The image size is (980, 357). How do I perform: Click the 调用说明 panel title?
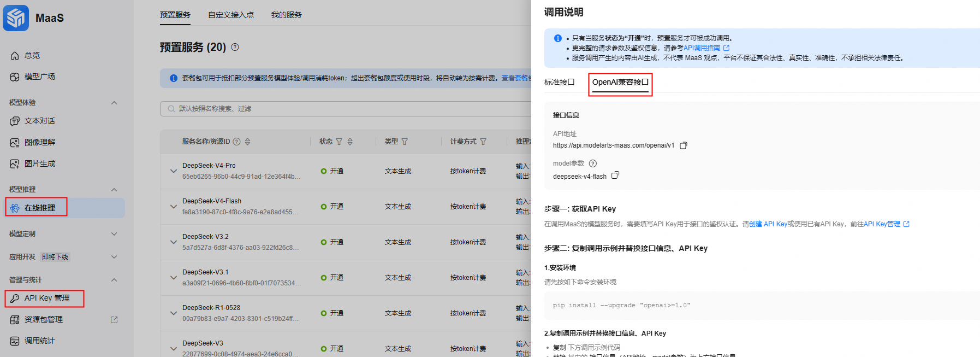pos(563,12)
